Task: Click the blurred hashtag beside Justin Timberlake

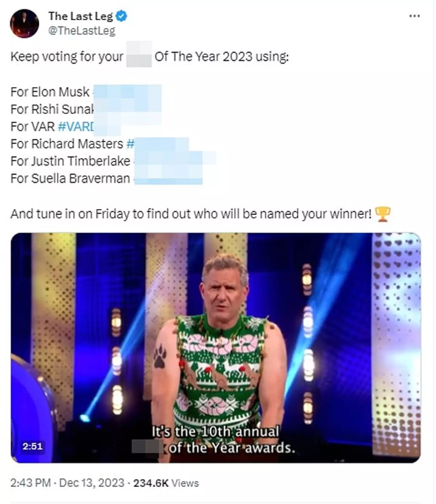Action: click(174, 161)
